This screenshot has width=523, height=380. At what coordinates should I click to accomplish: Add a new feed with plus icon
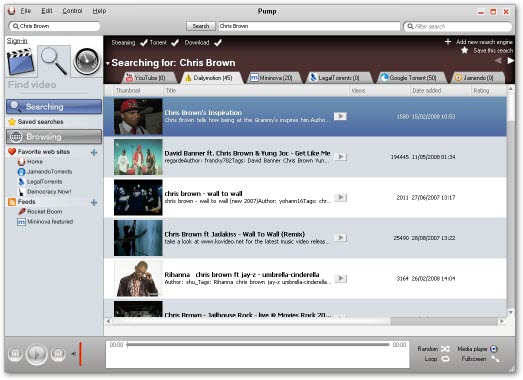tap(94, 202)
